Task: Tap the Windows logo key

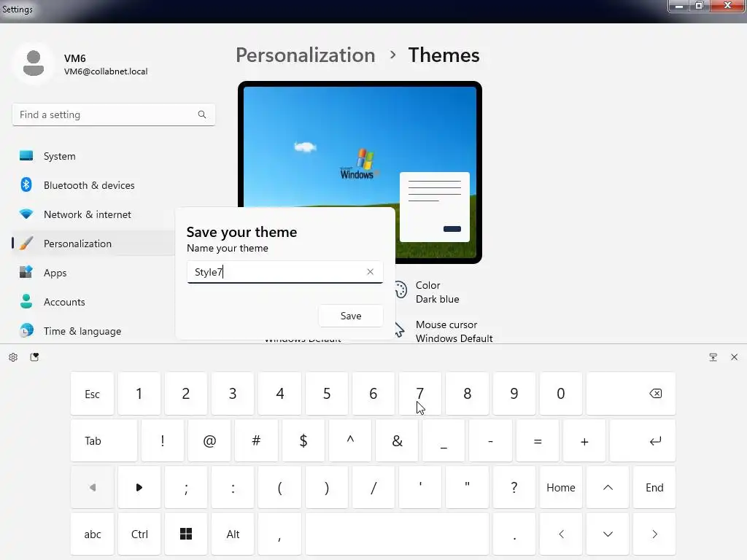Action: coord(186,534)
